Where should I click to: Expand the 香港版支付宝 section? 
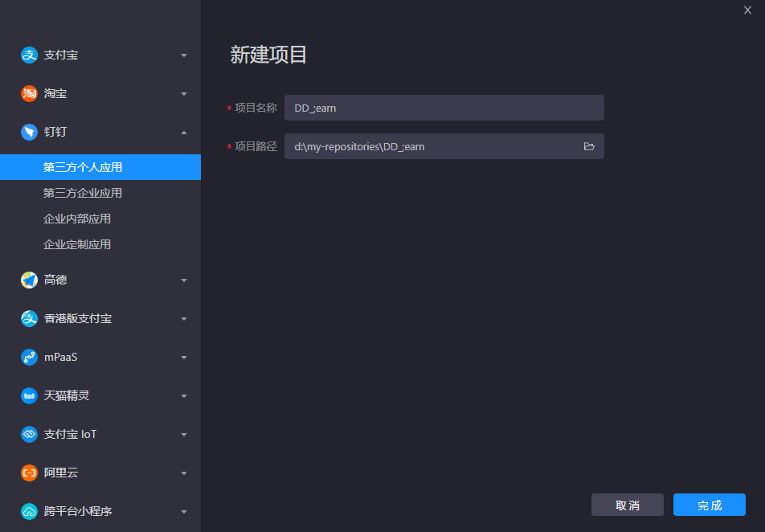(x=184, y=318)
